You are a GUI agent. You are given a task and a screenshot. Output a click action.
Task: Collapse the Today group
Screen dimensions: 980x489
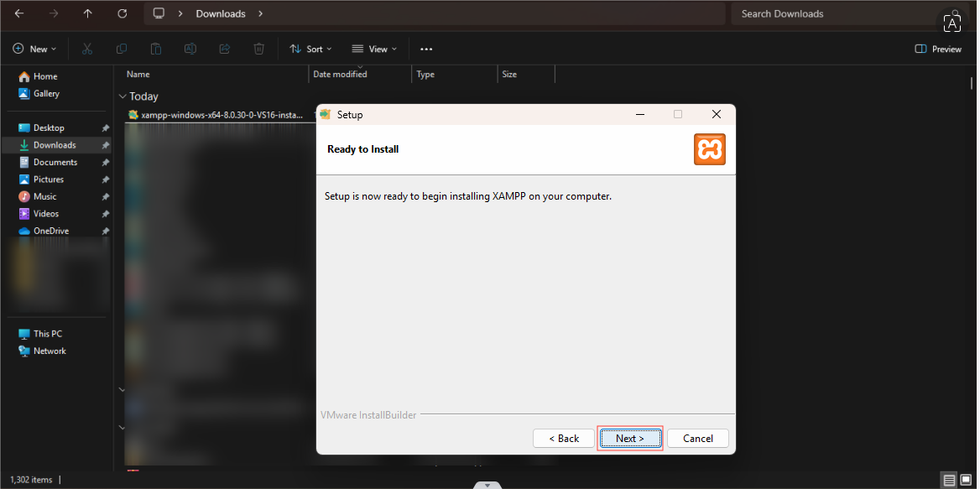[x=122, y=96]
